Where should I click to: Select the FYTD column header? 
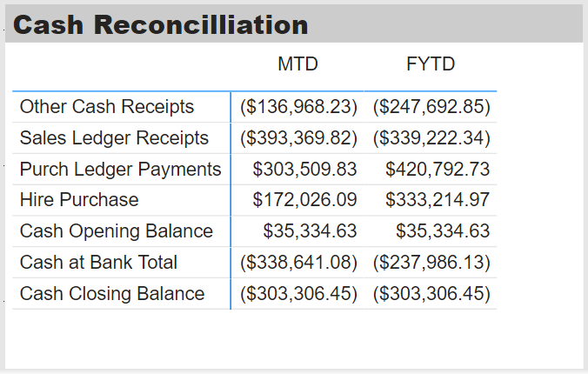(431, 63)
